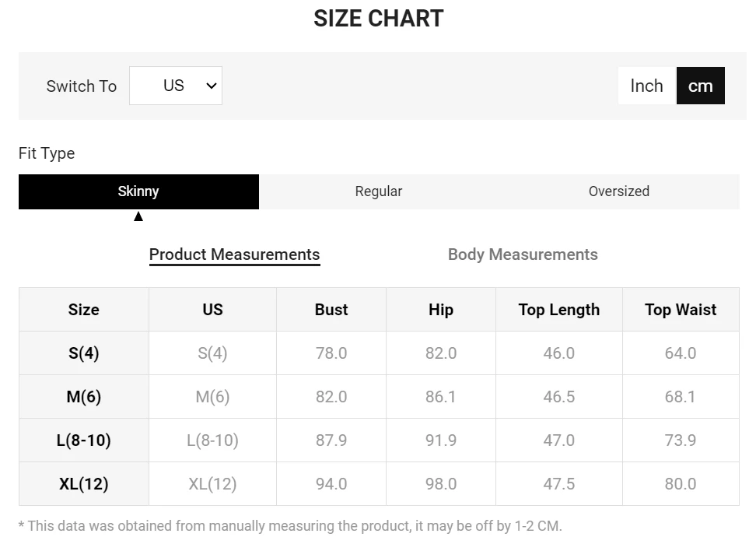Click the dropdown chevron arrow beside US
The width and height of the screenshot is (756, 558).
(x=212, y=86)
